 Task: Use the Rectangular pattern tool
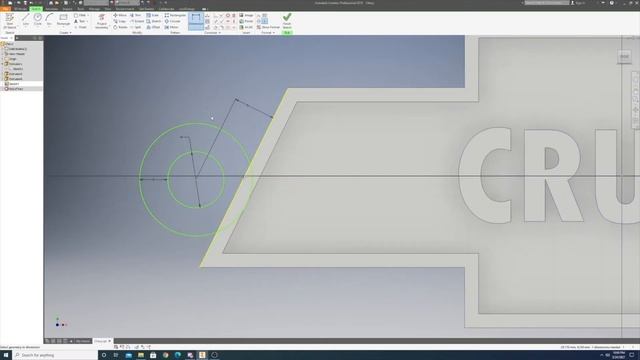(175, 15)
